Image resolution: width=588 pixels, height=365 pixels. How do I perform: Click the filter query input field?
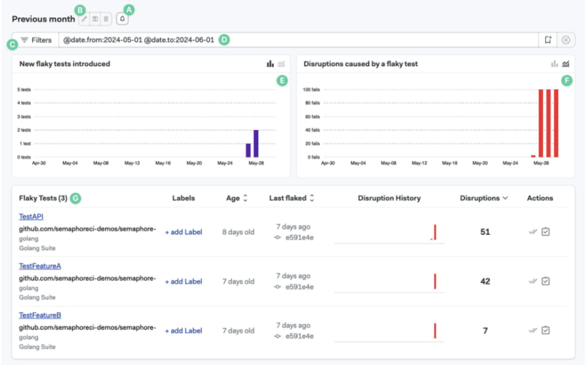pyautogui.click(x=298, y=40)
